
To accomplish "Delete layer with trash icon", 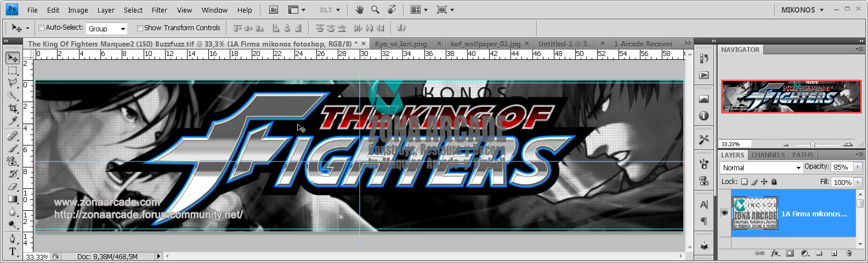I will [x=849, y=253].
